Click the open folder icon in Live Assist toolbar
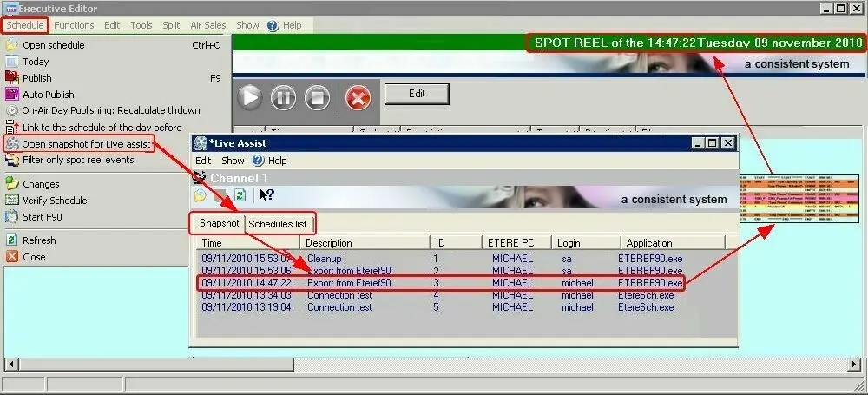The height and width of the screenshot is (395, 868). pos(201,194)
